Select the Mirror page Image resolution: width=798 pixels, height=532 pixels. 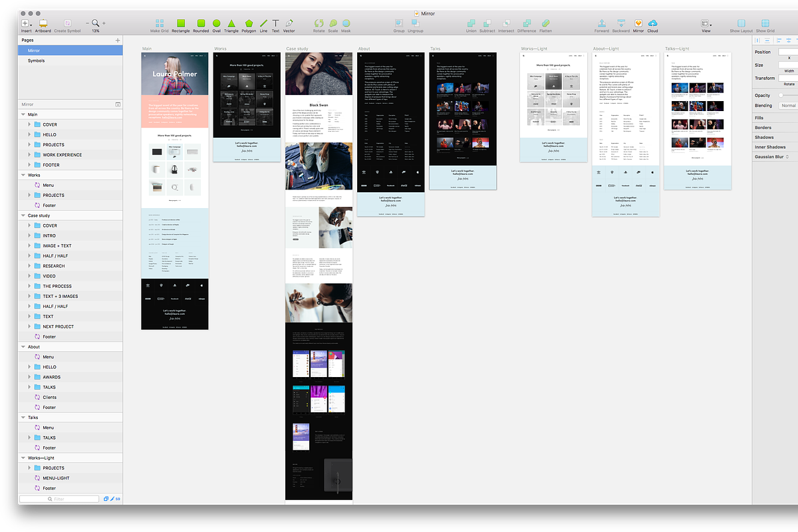[x=70, y=51]
